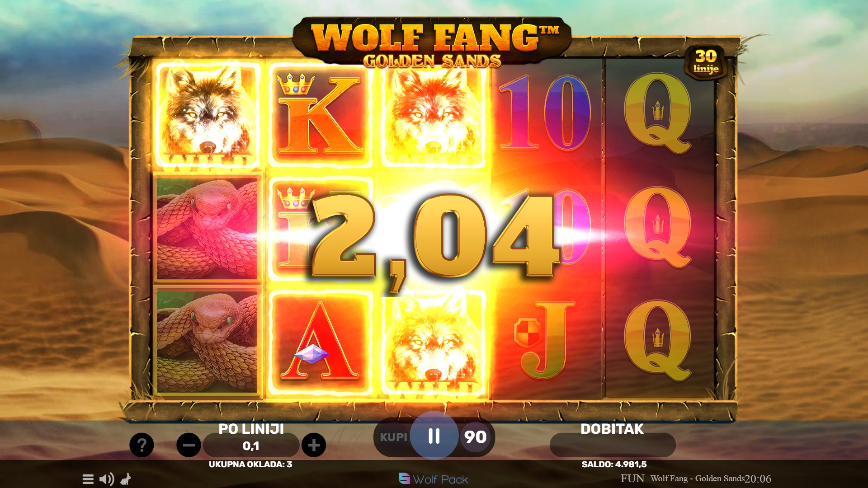The width and height of the screenshot is (868, 488).
Task: Decrease bet per line with minus button
Action: [189, 445]
